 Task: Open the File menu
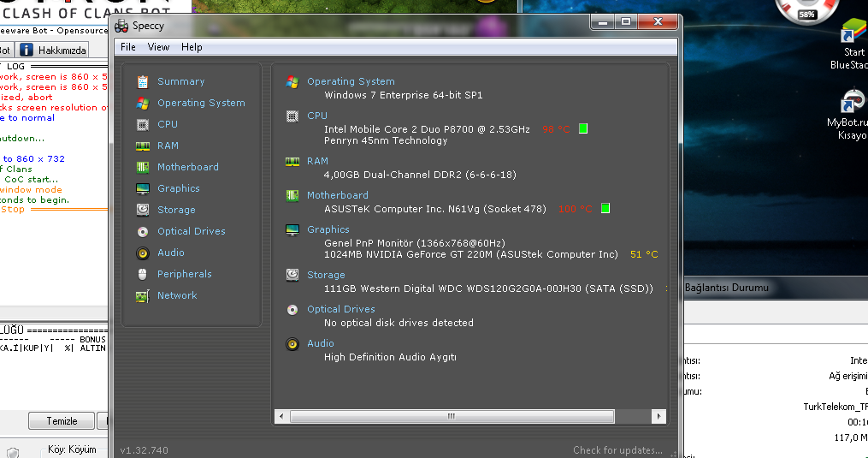click(128, 47)
